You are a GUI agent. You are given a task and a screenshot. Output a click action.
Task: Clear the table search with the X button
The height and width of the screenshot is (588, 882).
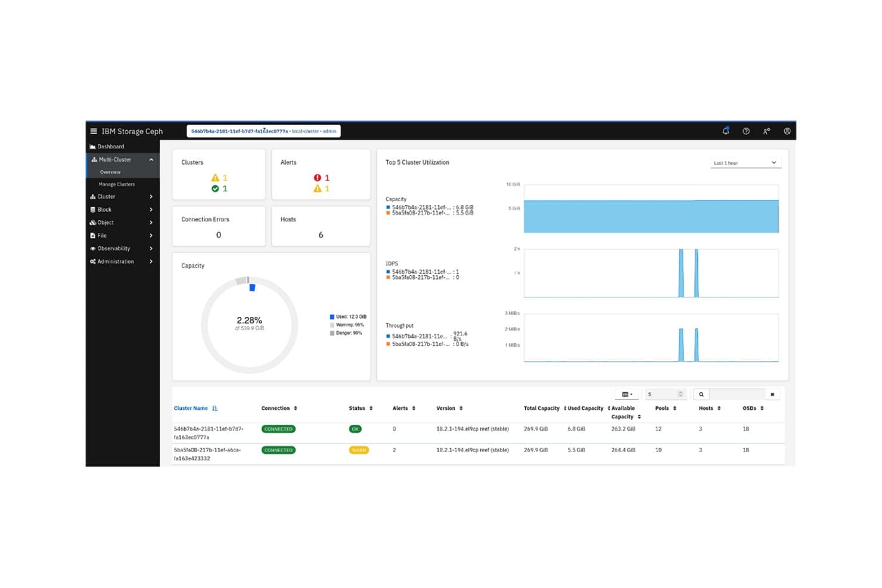click(772, 394)
